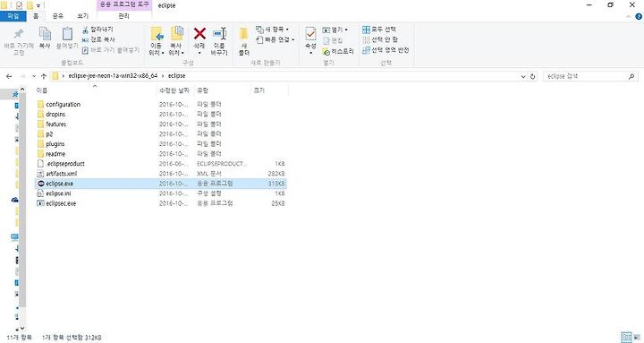Viewport: 644px width, 343px height.
Task: Click Paste shortcut (바로 가기 붙여넣기)
Action: [x=111, y=50]
